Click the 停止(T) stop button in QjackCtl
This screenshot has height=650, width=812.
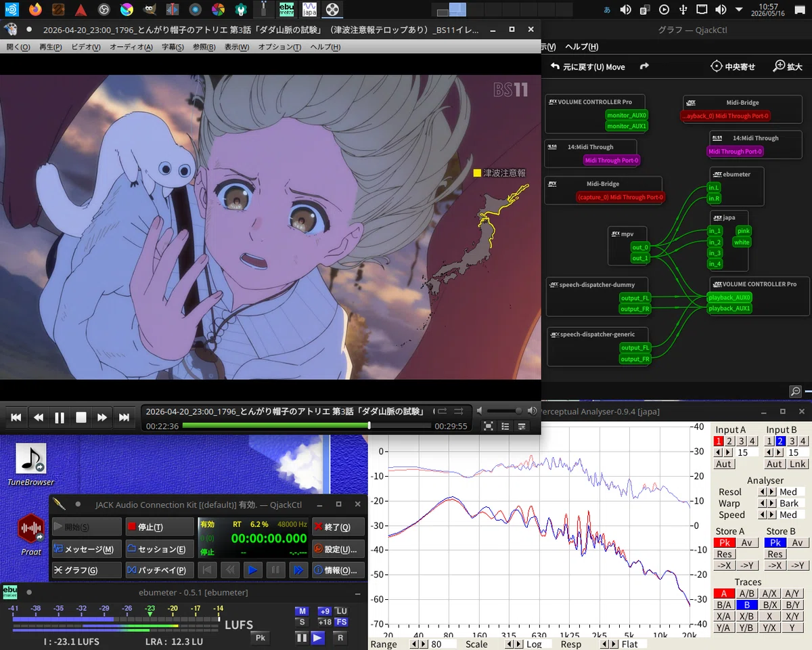(x=160, y=527)
